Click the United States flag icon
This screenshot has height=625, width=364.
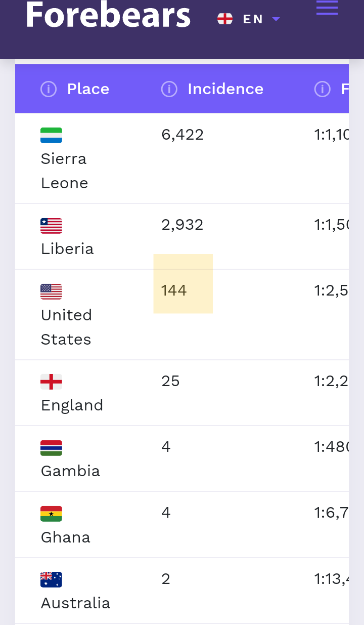pos(51,291)
